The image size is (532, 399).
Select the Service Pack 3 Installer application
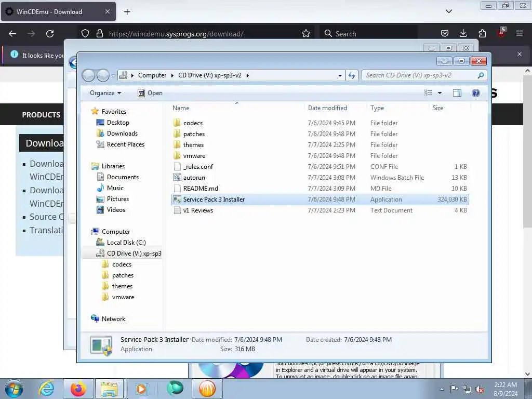point(320,199)
